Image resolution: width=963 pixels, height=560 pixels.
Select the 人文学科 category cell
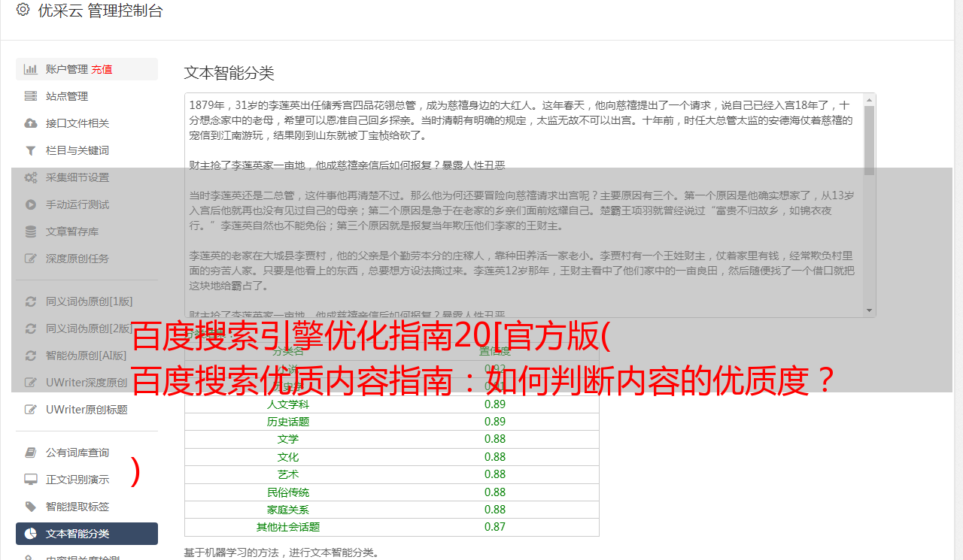pos(288,404)
